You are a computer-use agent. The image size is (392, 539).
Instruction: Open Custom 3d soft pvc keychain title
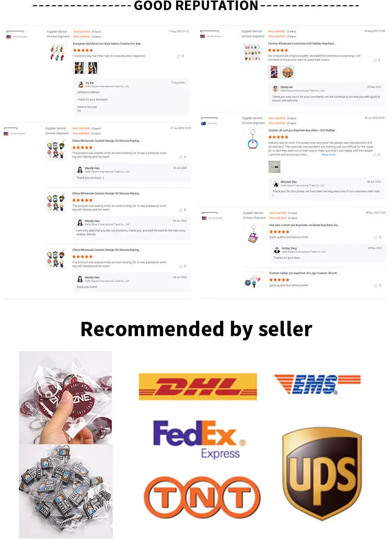(302, 130)
